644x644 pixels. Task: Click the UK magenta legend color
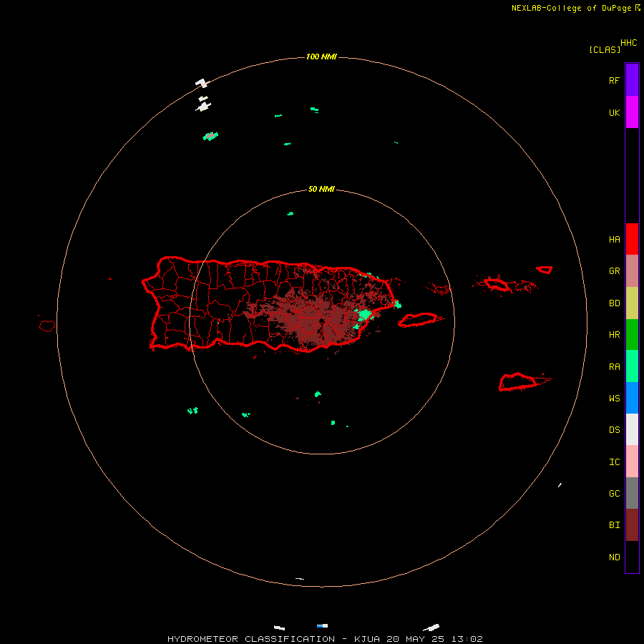click(x=632, y=112)
